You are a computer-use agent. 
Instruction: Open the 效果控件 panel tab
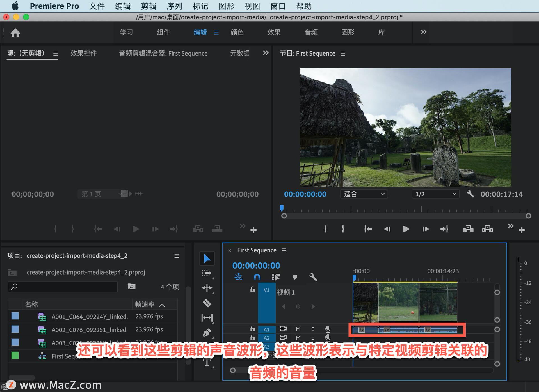pyautogui.click(x=83, y=53)
